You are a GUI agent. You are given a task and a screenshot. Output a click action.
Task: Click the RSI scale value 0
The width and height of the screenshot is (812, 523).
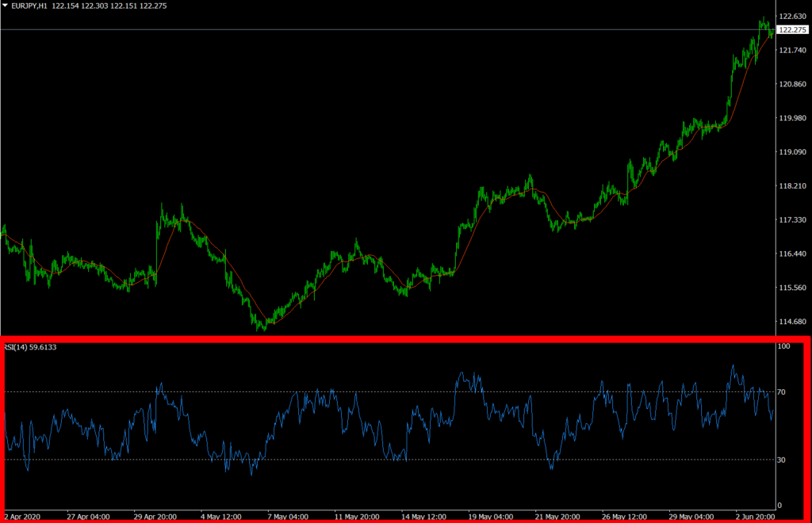tap(780, 505)
